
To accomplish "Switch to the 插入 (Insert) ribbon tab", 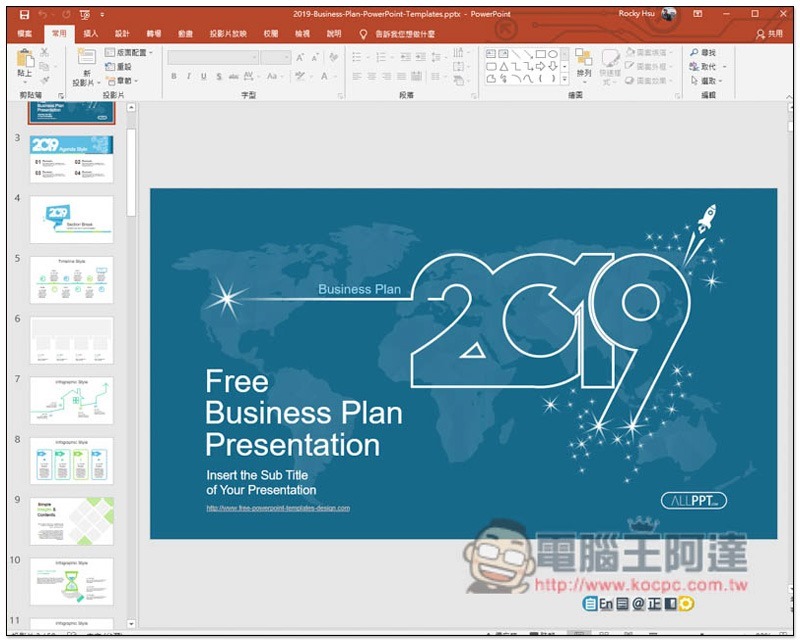I will (x=90, y=34).
